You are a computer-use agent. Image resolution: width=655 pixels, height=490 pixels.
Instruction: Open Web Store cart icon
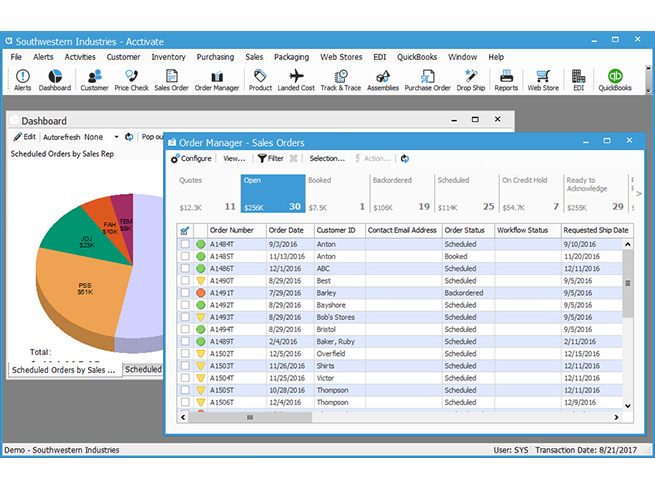click(x=543, y=80)
